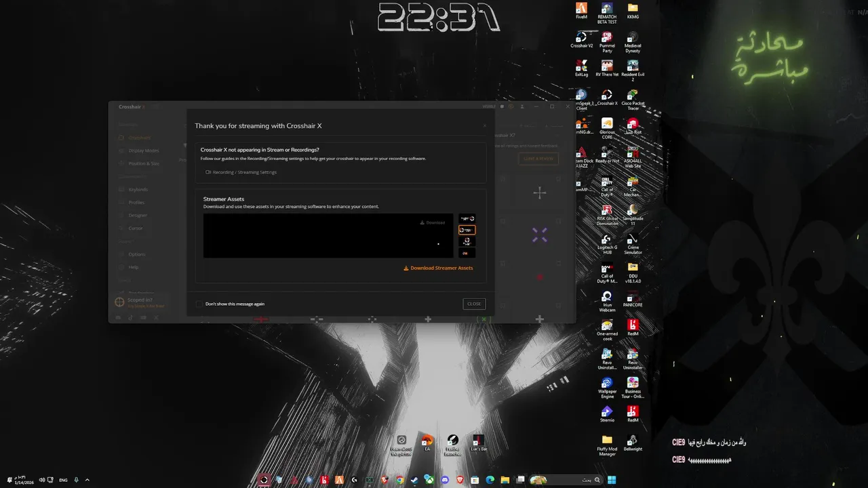Open the ExitLag desktop shortcut
This screenshot has width=868, height=488.
[x=581, y=68]
